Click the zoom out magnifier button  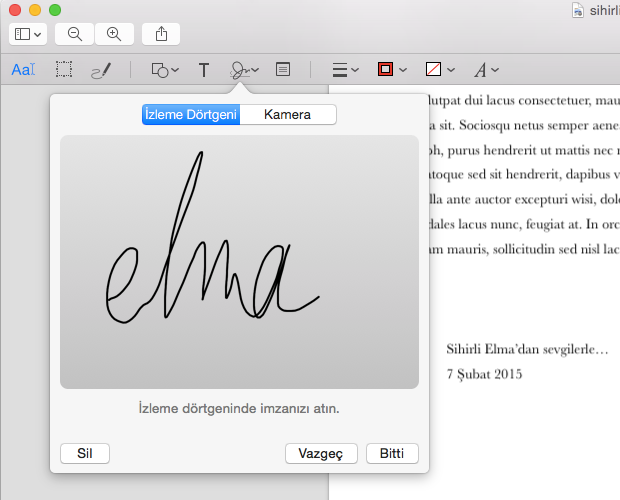click(75, 33)
